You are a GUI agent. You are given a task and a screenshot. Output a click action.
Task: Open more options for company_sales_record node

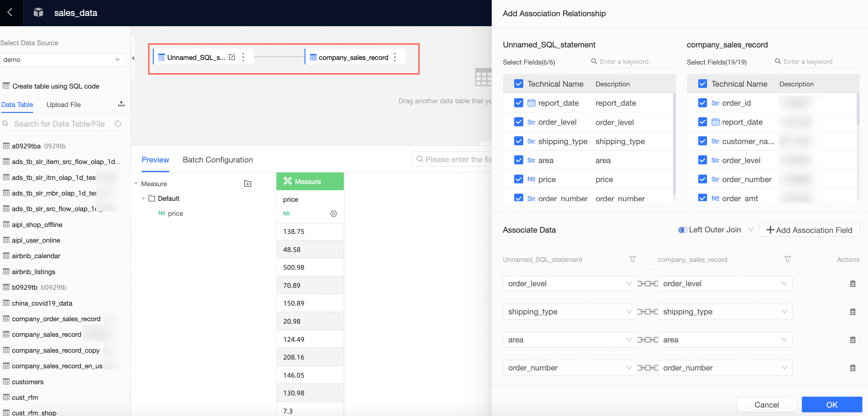tap(395, 57)
